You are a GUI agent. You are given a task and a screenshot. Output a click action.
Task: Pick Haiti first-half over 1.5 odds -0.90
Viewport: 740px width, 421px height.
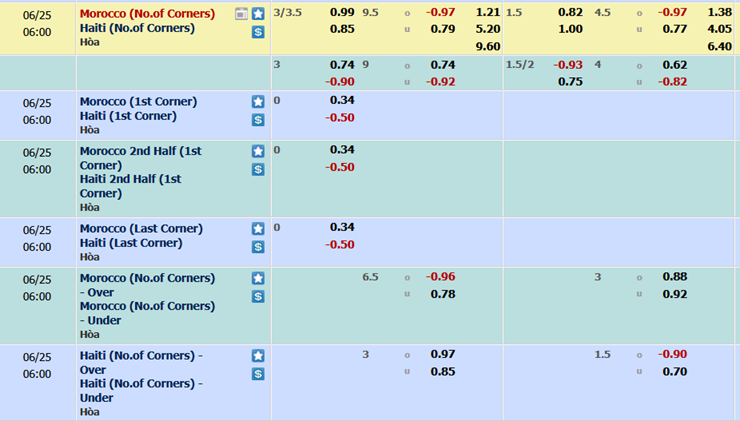click(673, 354)
